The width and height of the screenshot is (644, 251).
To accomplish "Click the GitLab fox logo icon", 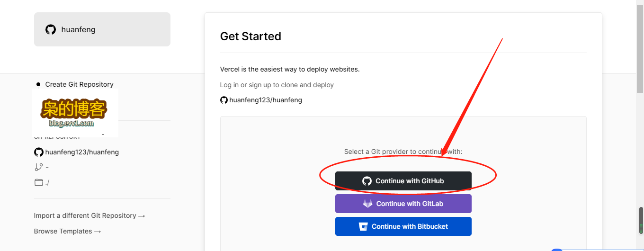I will [x=368, y=204].
